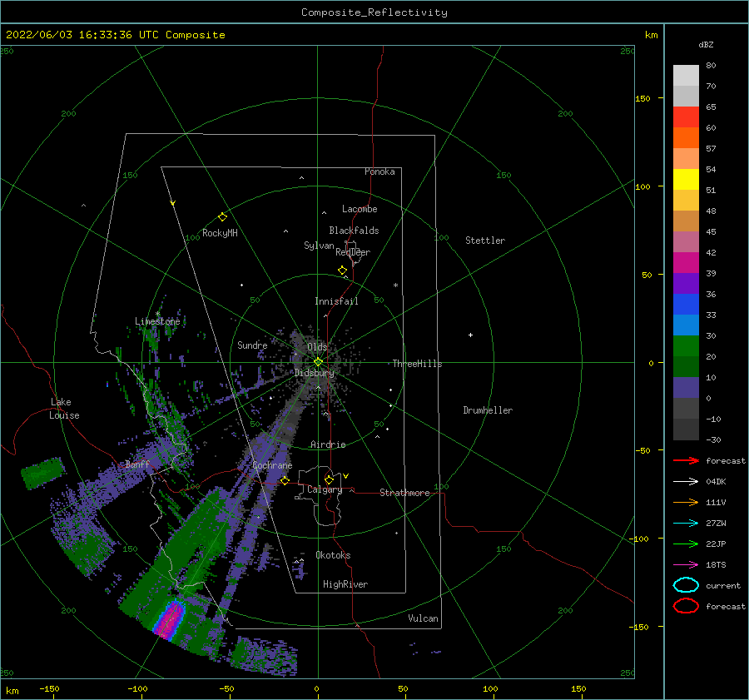Viewport: 749px width, 700px height.
Task: Click the cyan 27ZW arrow legend icon
Action: tap(686, 524)
